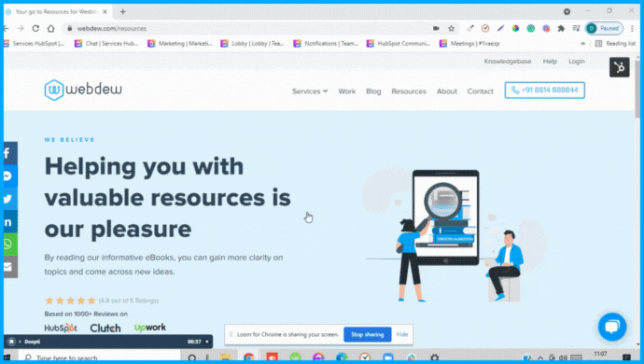644x364 pixels.
Task: Open the Login link
Action: click(x=577, y=62)
